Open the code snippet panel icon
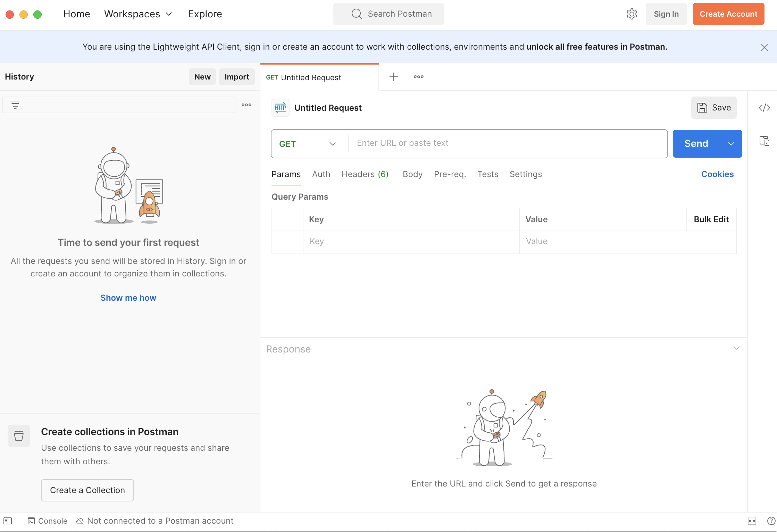 [764, 108]
